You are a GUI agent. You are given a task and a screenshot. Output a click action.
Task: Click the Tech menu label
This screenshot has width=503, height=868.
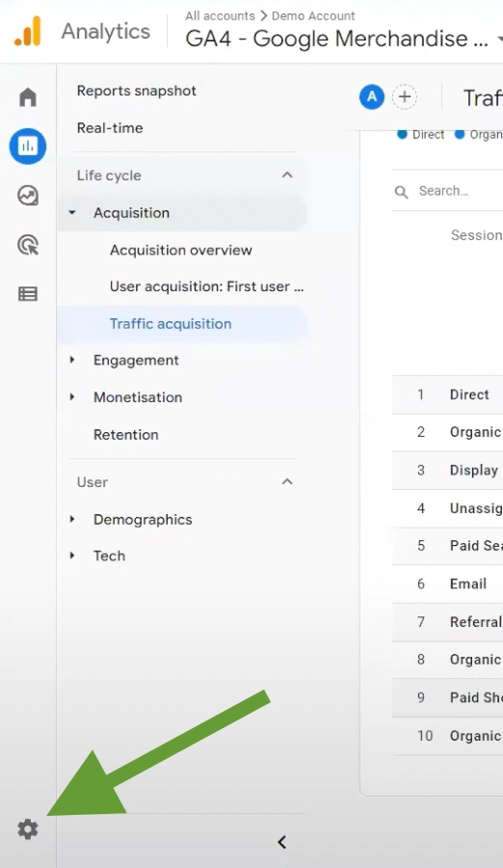(109, 556)
